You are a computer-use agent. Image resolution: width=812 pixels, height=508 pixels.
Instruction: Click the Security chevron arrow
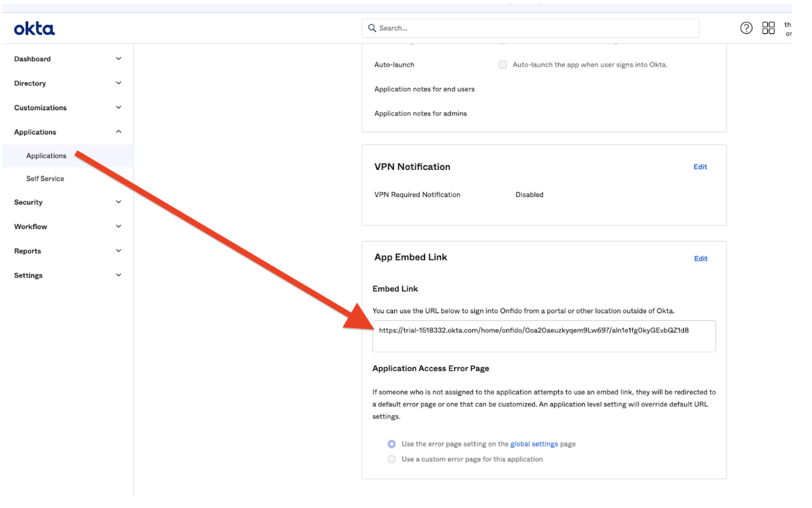(x=119, y=202)
